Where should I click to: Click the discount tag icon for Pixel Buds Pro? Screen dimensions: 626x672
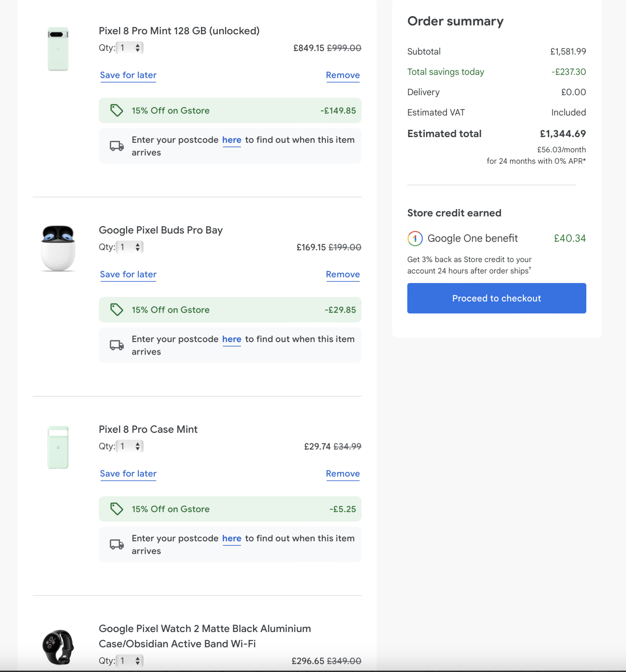tap(117, 310)
